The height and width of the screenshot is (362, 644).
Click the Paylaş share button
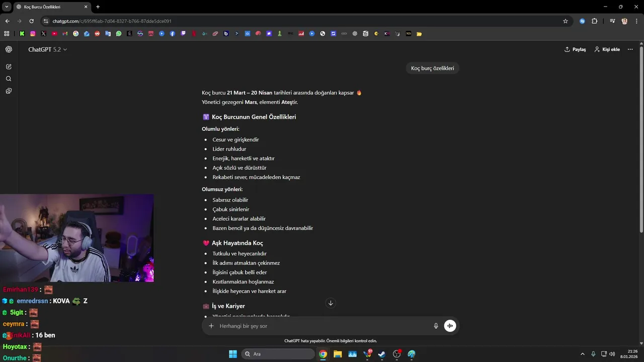(575, 49)
